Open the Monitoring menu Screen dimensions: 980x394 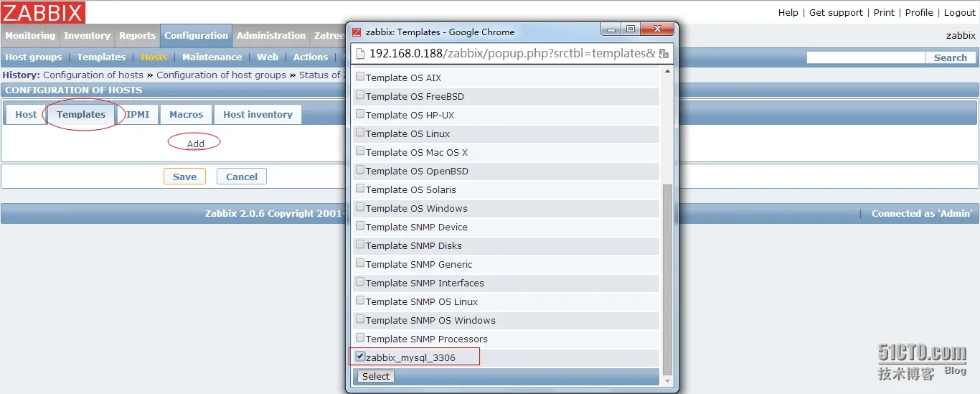[30, 36]
